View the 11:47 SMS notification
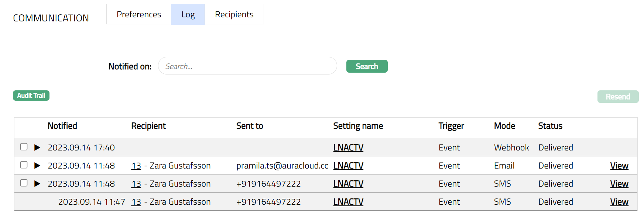The width and height of the screenshot is (644, 215). point(619,202)
